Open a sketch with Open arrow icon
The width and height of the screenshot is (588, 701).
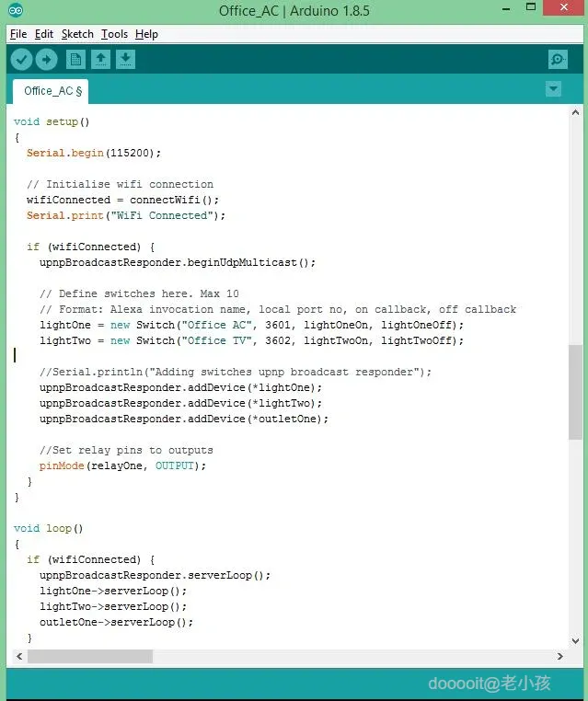click(x=100, y=60)
